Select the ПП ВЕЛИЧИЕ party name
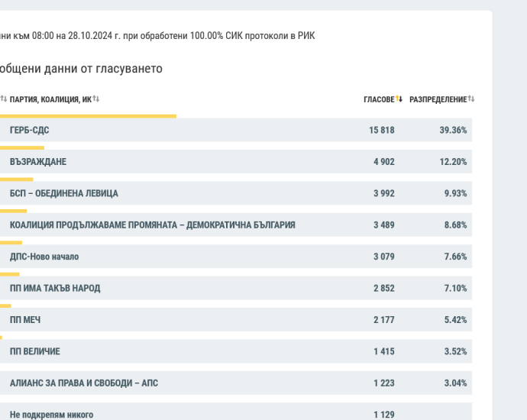 35,351
